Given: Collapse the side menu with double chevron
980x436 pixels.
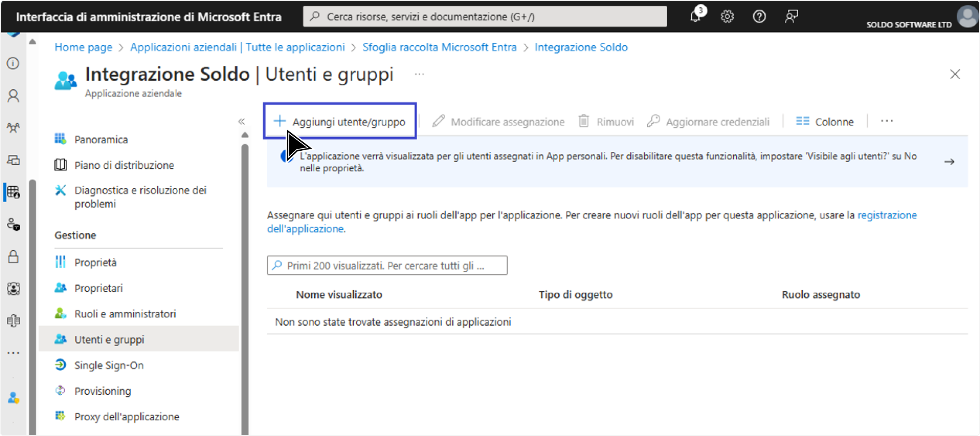Looking at the screenshot, I should (x=241, y=121).
